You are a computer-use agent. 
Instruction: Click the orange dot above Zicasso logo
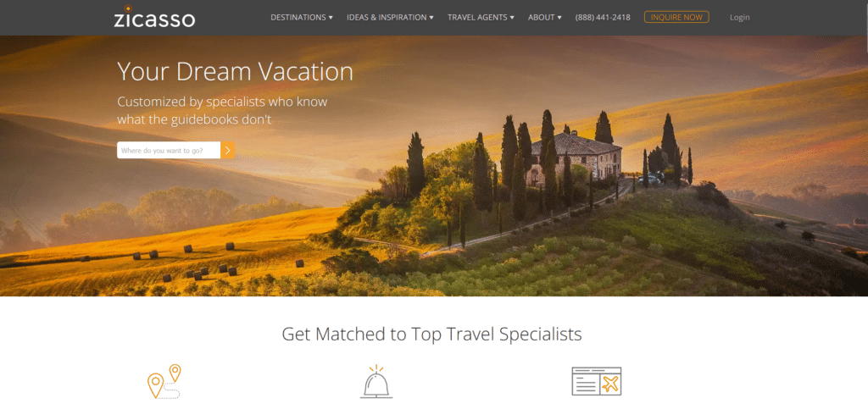(x=128, y=8)
